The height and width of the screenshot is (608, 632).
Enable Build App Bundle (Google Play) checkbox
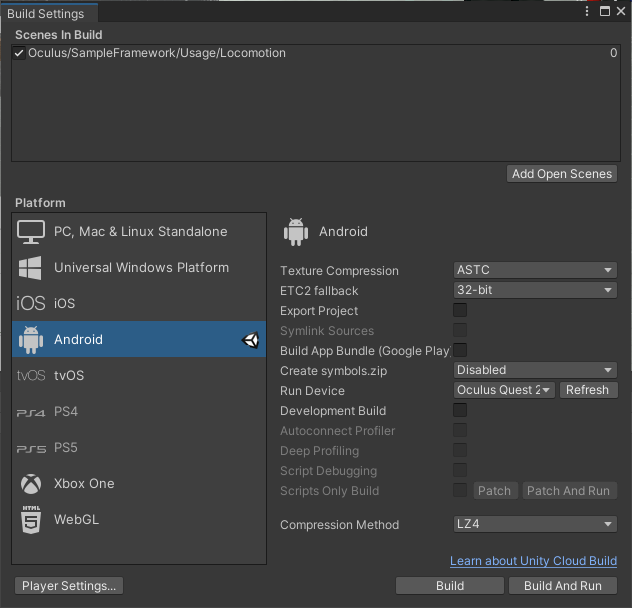(460, 350)
